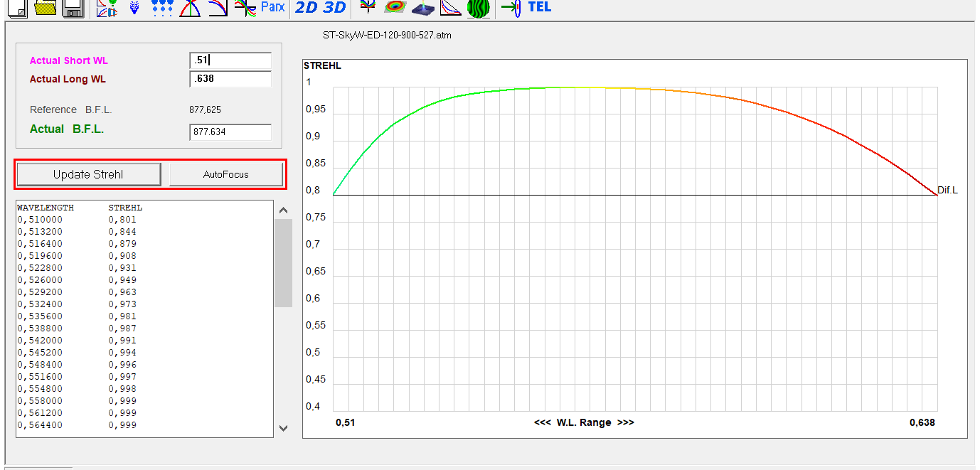
Task: Select the 0,561200 wavelength row
Action: [144, 413]
